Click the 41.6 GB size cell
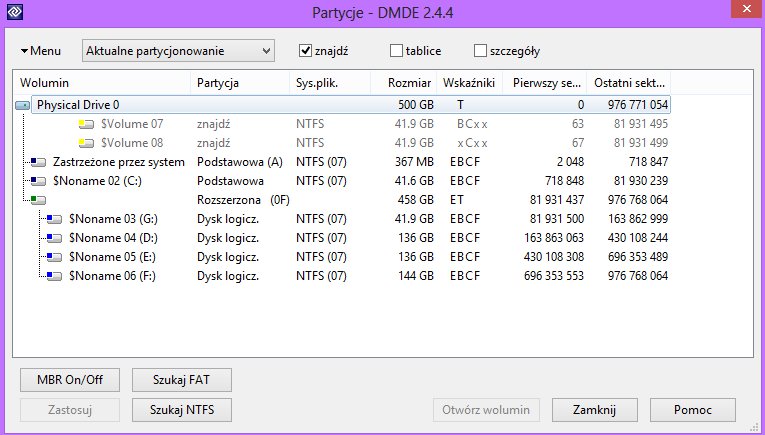765x435 pixels. 414,181
